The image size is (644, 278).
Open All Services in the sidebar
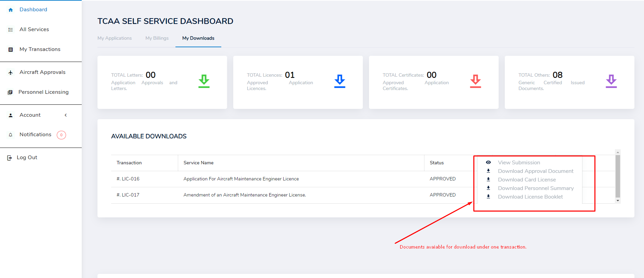[x=34, y=29]
